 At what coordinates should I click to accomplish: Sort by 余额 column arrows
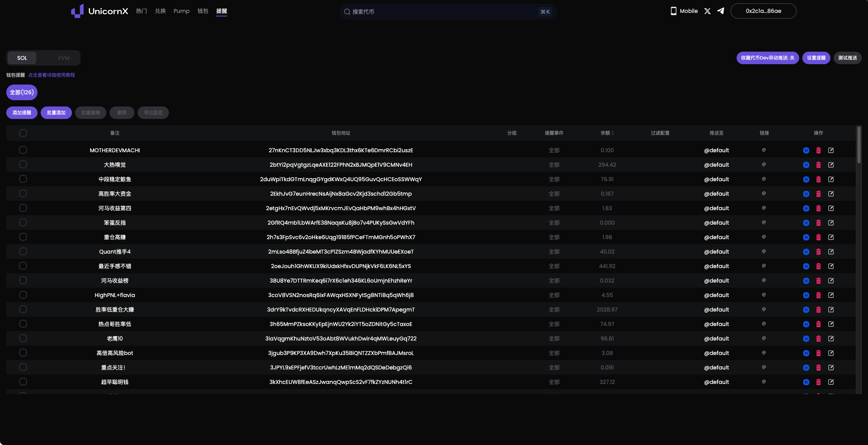click(612, 133)
